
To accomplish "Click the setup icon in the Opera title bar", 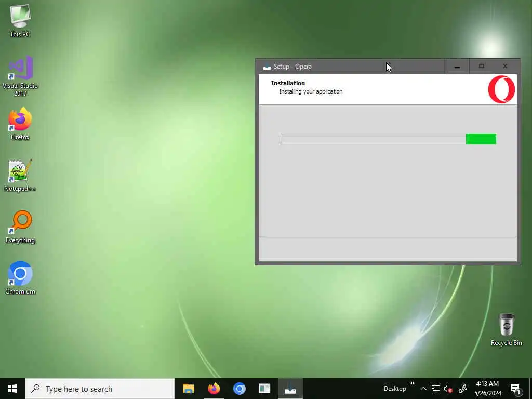I will (x=267, y=66).
